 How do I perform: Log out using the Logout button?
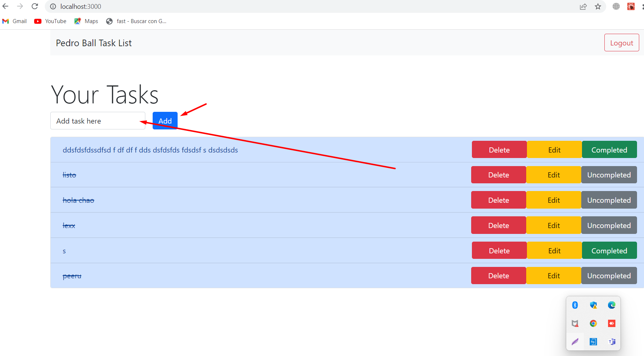[x=622, y=43]
